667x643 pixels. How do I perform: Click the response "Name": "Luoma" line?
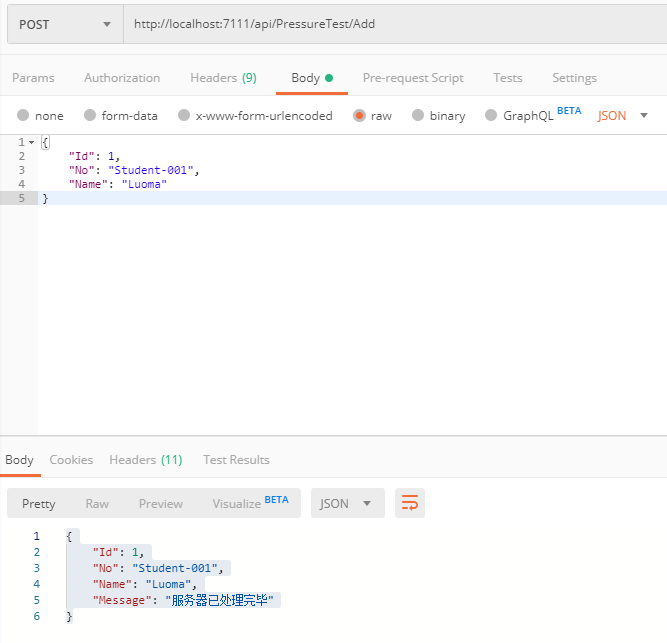145,584
